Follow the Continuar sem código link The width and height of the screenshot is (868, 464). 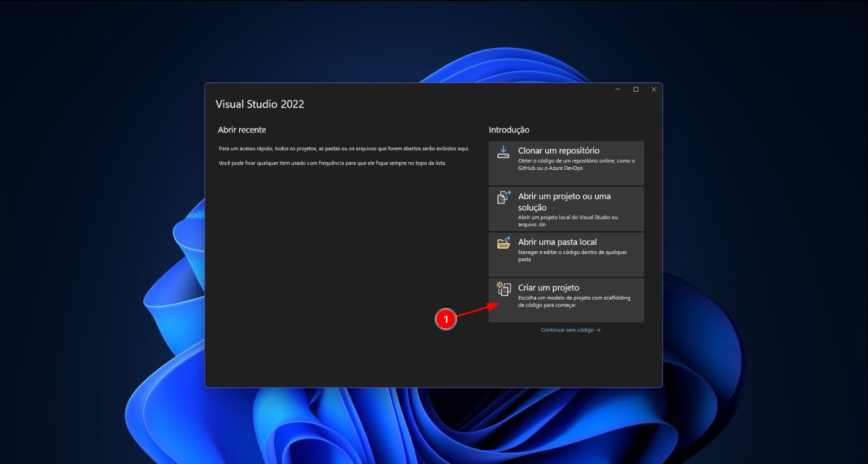tap(571, 330)
